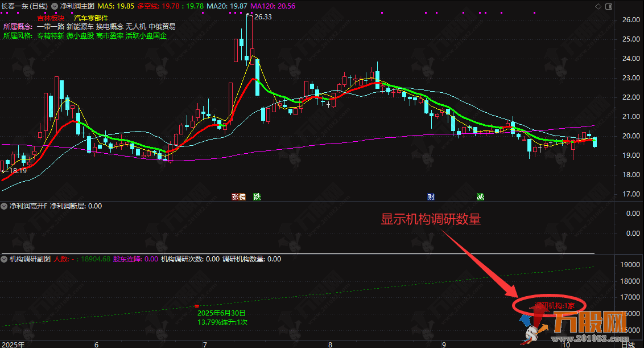Click the 26.00 price axis label
Viewport: 644px width, 348px height.
631,19
